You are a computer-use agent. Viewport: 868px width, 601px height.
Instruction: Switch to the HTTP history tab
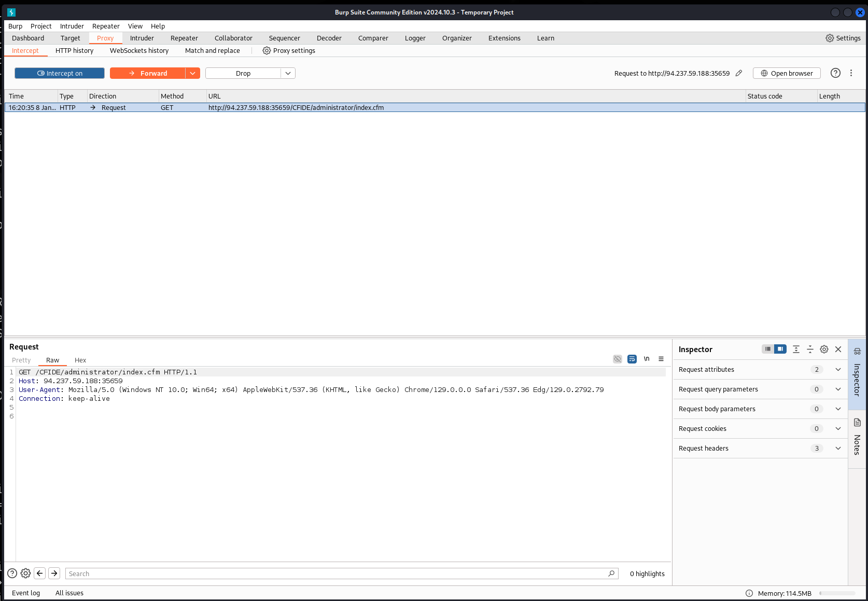(x=74, y=51)
